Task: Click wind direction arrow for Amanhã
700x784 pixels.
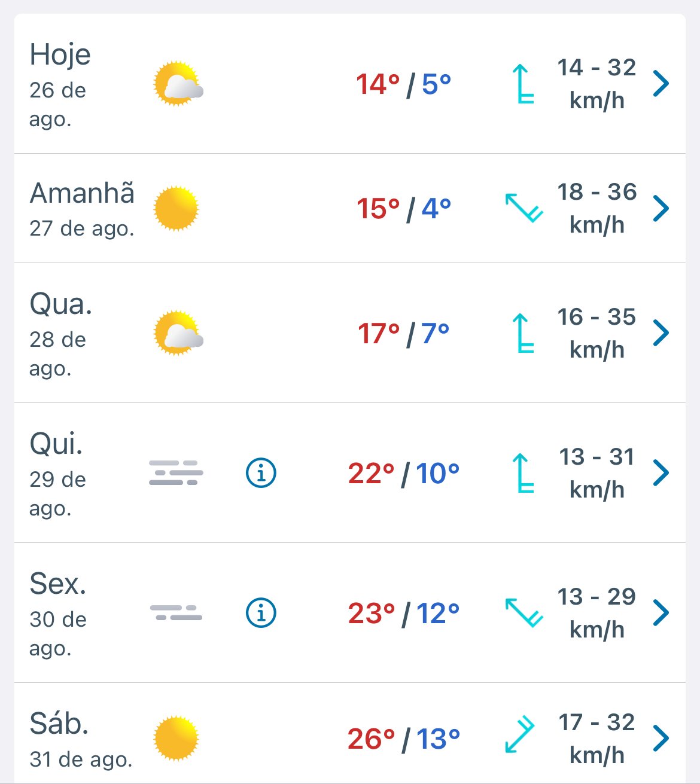Action: coord(524,208)
